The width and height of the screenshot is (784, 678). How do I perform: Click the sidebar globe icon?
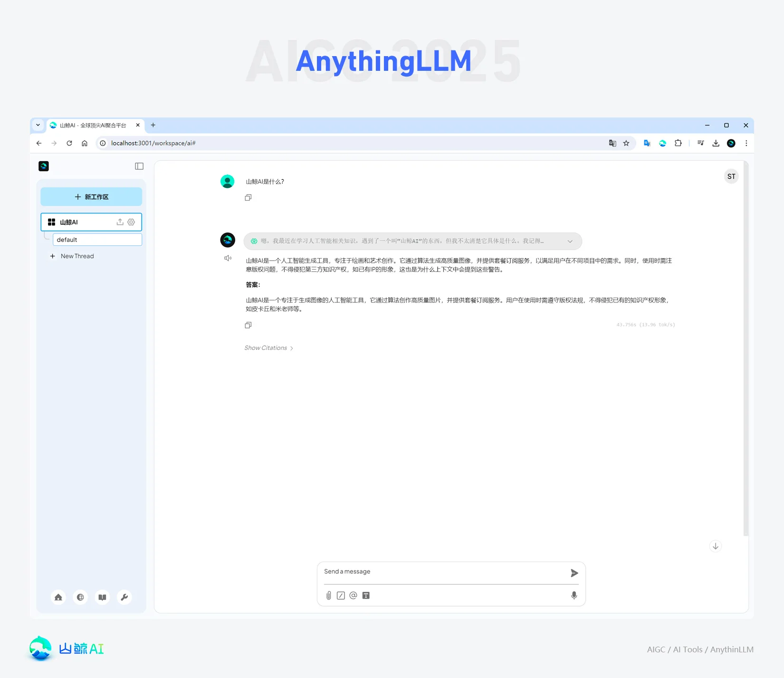point(80,597)
